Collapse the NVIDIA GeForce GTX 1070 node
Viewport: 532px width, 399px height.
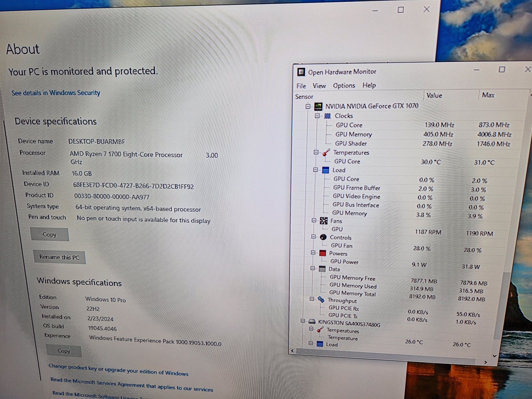pyautogui.click(x=308, y=106)
